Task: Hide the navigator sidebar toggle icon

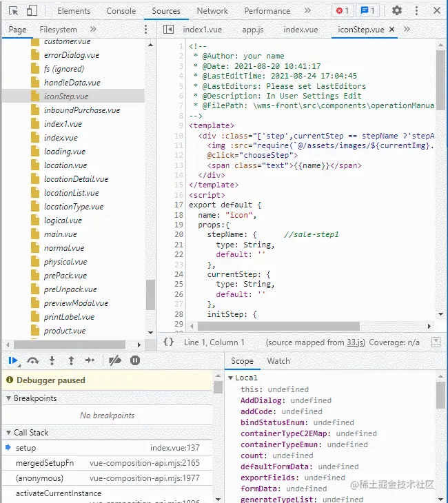Action: pos(168,29)
